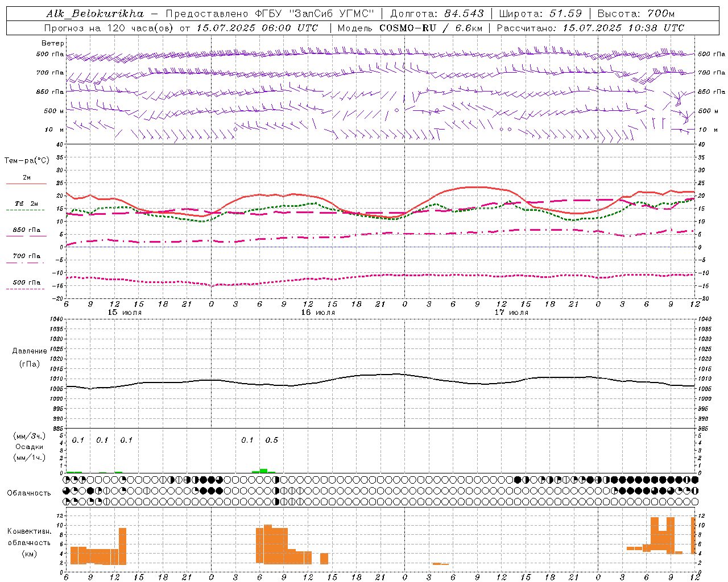
Task: Click the 1040 pressure axis label on left
Action: [x=55, y=319]
